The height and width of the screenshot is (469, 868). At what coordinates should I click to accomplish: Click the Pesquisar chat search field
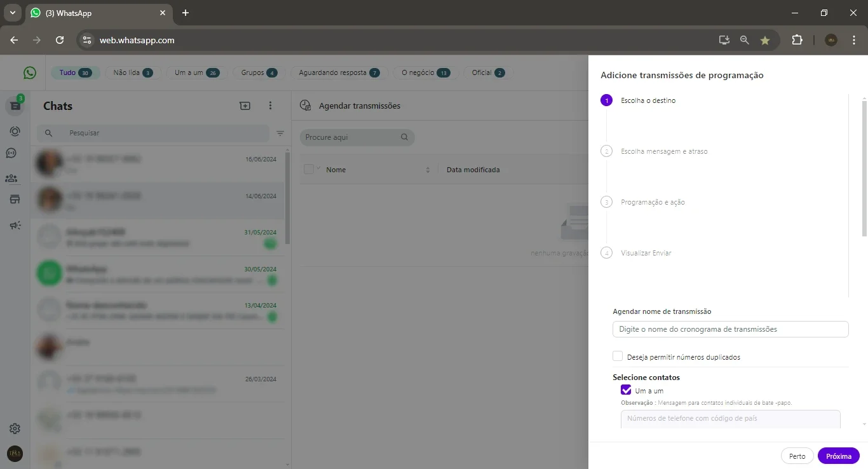[x=153, y=133]
